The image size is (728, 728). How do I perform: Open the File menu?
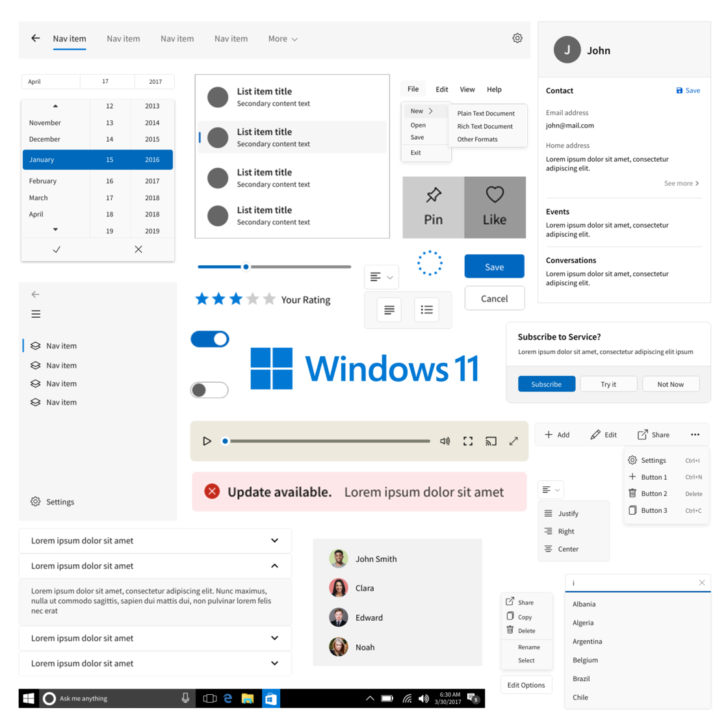[413, 88]
